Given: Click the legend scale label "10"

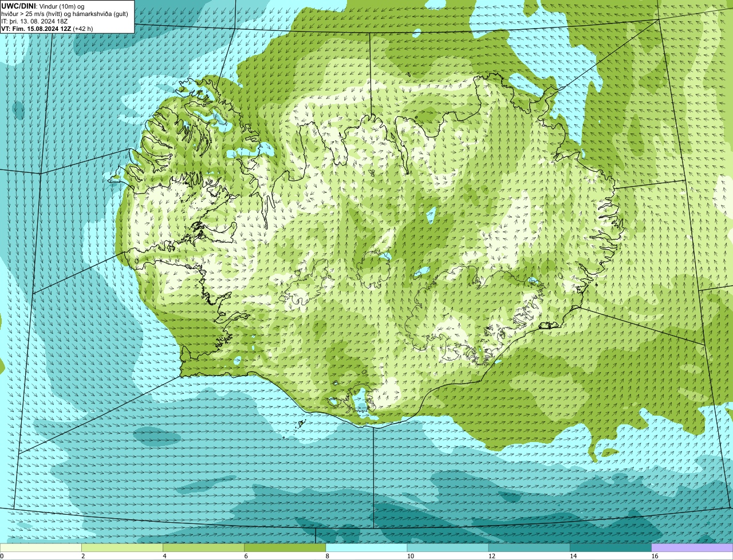Looking at the screenshot, I should (x=411, y=556).
